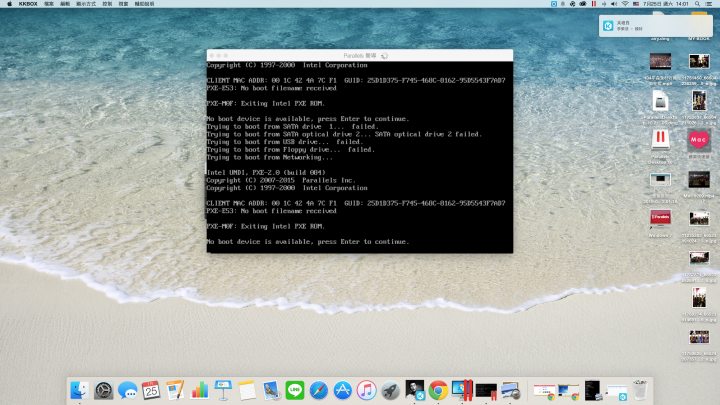
Task: Click 'Trying to boot from Floppy drive' line
Action: point(291,150)
